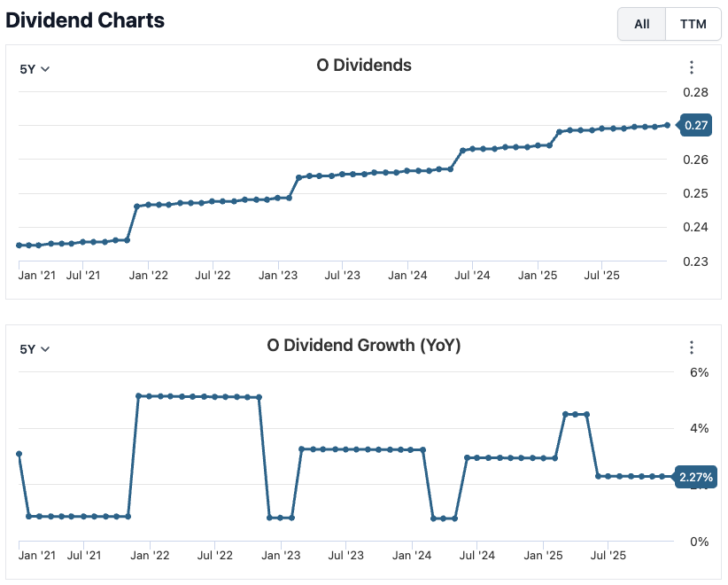Click the first data point on O Dividends line
This screenshot has width=728, height=585.
point(19,246)
